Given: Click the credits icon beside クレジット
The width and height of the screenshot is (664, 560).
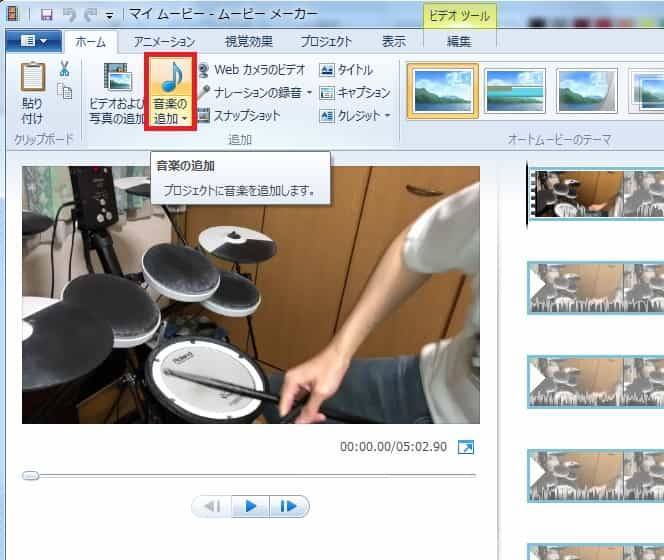Looking at the screenshot, I should coord(326,116).
